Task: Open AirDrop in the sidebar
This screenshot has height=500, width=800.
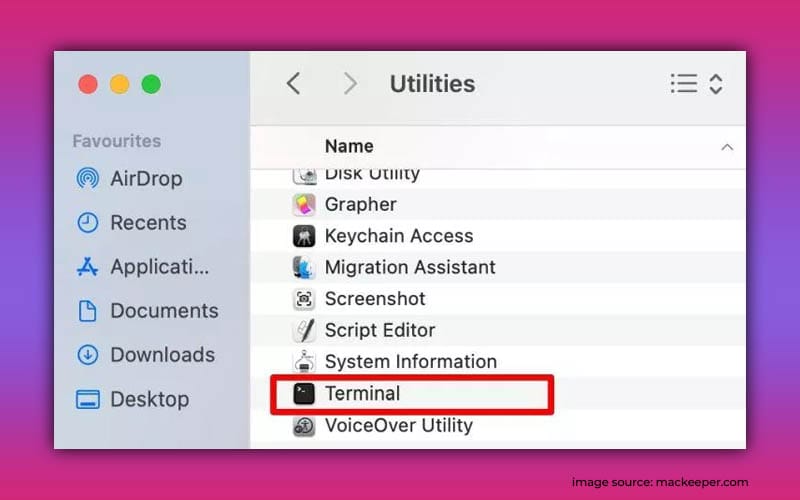Action: 146,179
